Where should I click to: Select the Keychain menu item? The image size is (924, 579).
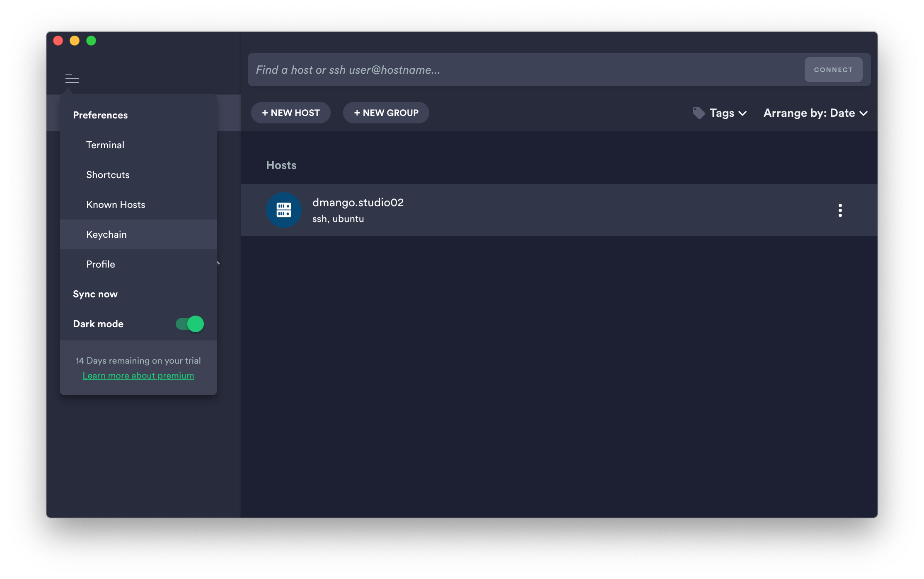(106, 234)
